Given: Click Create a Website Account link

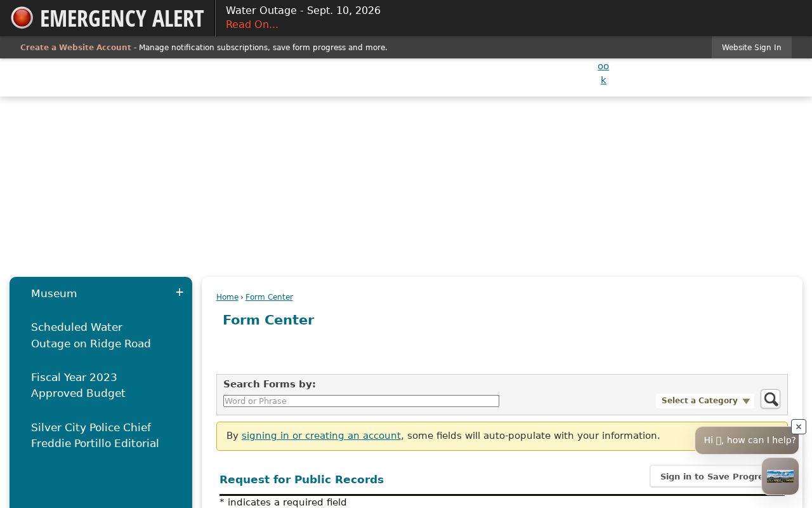Looking at the screenshot, I should [75, 48].
